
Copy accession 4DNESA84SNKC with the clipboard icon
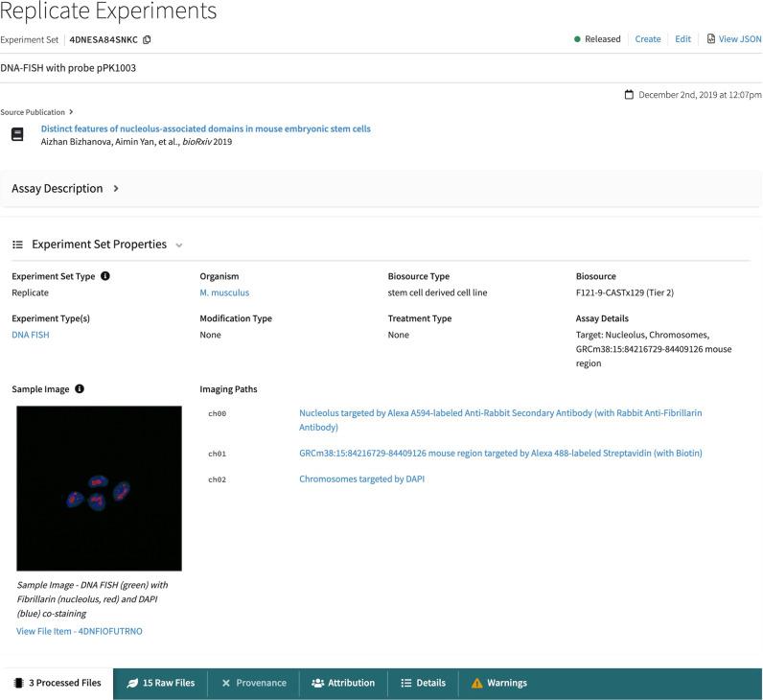147,40
